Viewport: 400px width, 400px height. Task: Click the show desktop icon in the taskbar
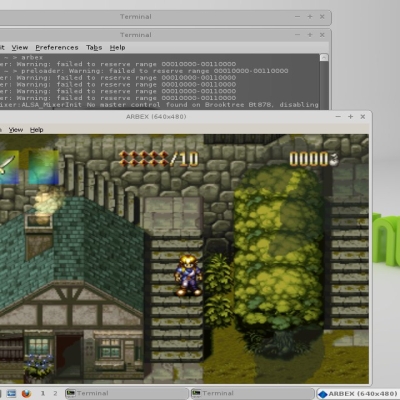coord(11,394)
